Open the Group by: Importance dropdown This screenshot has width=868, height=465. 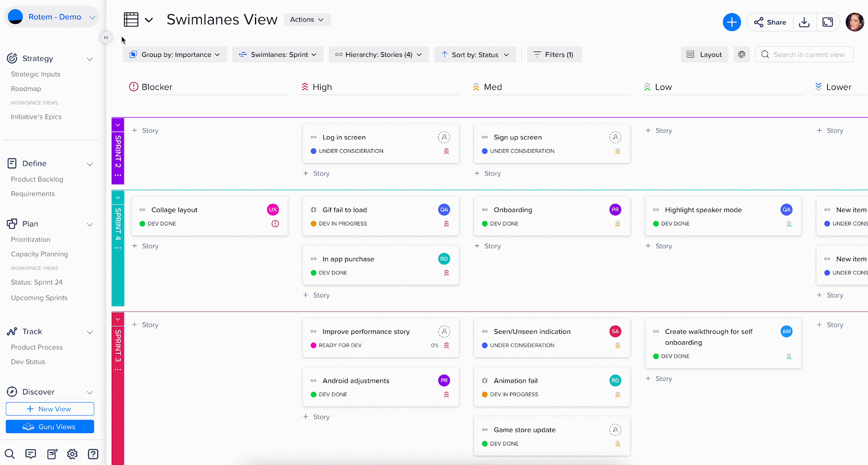click(175, 55)
